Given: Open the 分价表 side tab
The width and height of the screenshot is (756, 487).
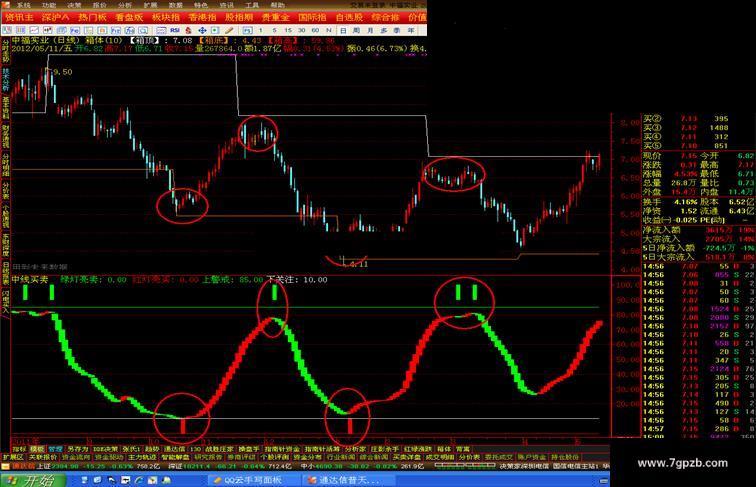Looking at the screenshot, I should (x=5, y=190).
